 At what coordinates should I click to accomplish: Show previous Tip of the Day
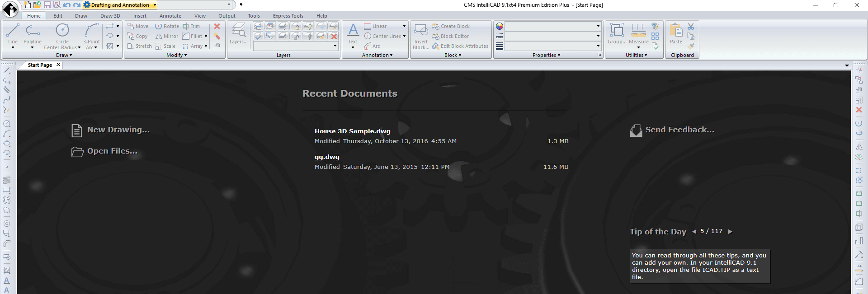coord(694,232)
